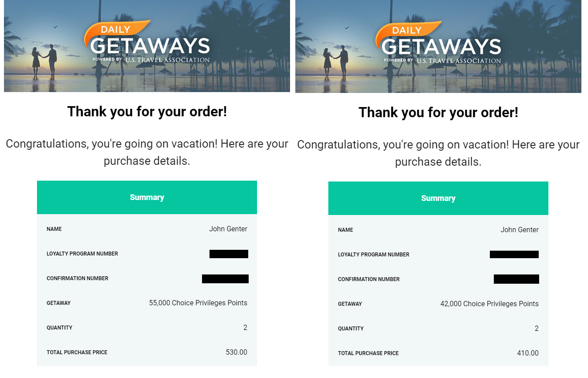Click the redacted loyalty number in right summary
Screen dimensions: 588x378
tap(514, 254)
